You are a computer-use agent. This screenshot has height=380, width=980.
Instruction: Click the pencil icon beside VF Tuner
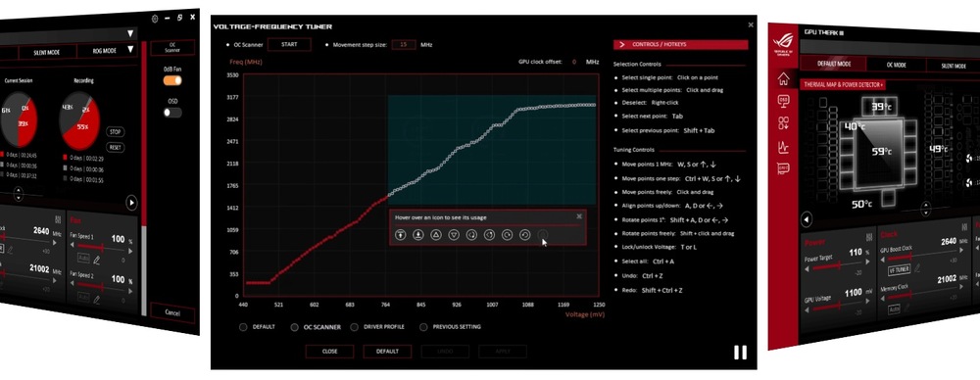[x=917, y=268]
